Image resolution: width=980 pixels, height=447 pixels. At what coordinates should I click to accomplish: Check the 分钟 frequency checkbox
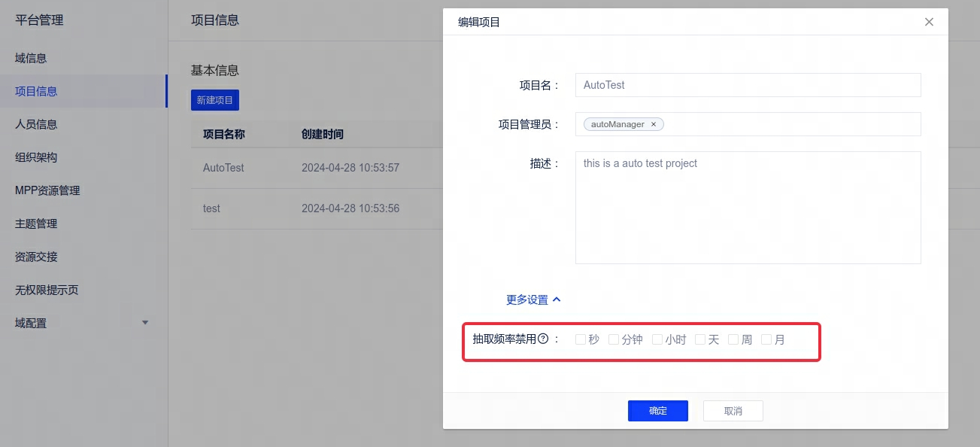(614, 339)
